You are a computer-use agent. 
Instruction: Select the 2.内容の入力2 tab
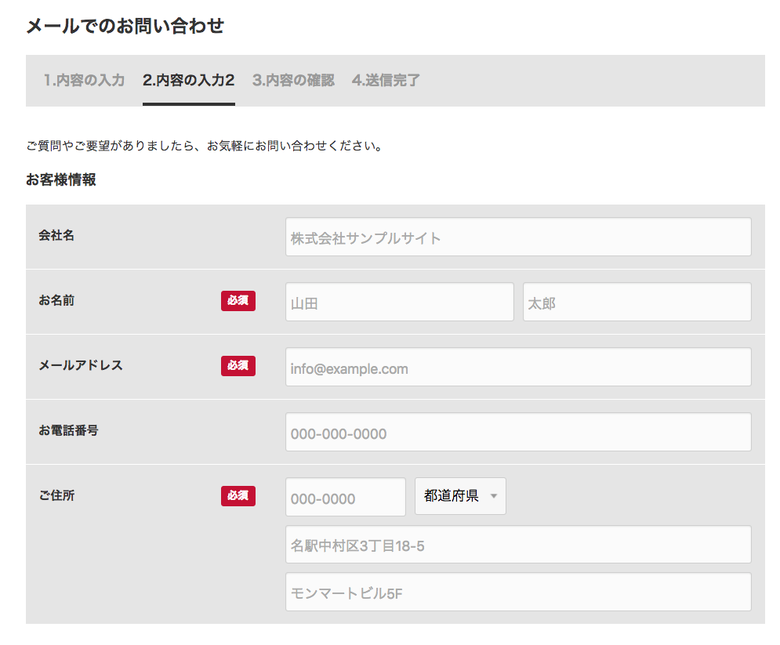click(188, 80)
